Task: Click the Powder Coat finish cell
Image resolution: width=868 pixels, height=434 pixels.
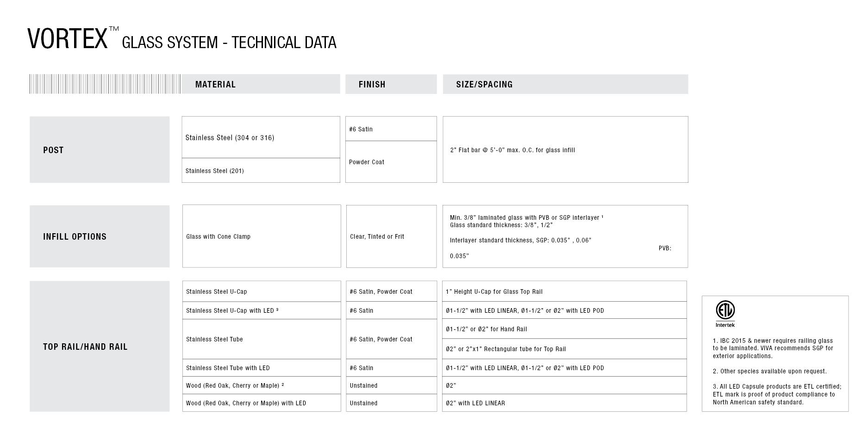Action: [391, 162]
